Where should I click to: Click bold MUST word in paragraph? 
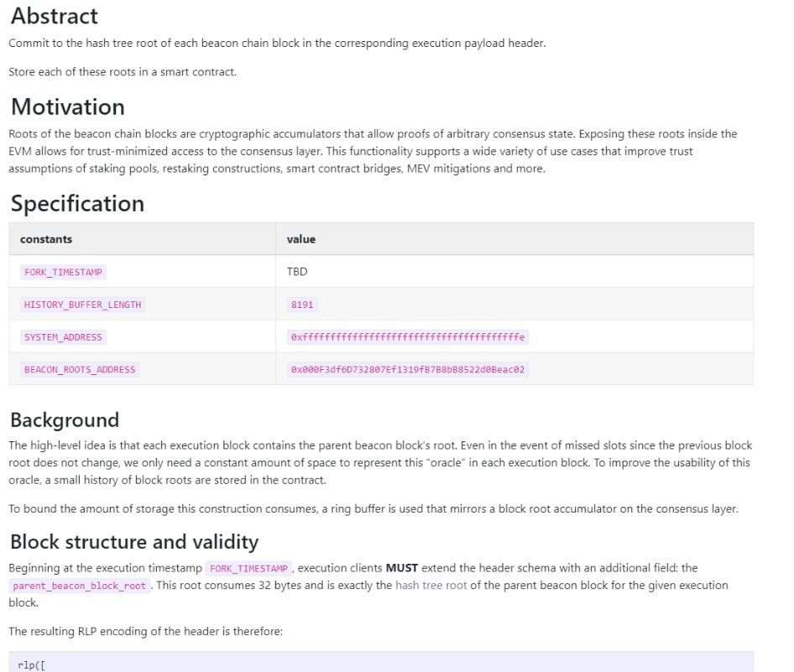coord(401,568)
